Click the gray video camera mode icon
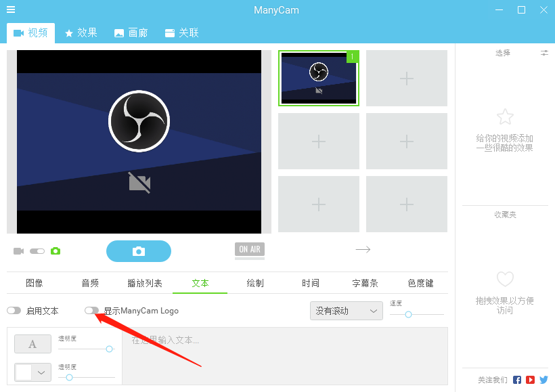 point(19,251)
